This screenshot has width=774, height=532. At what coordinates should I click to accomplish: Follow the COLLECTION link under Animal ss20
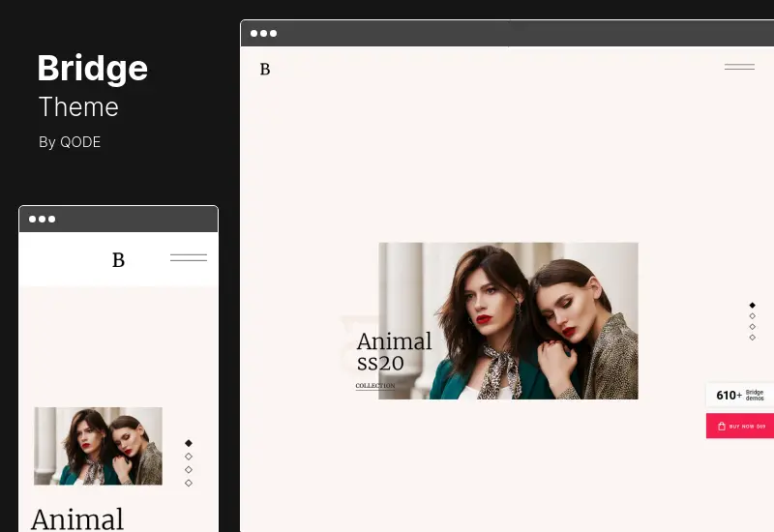click(x=375, y=386)
